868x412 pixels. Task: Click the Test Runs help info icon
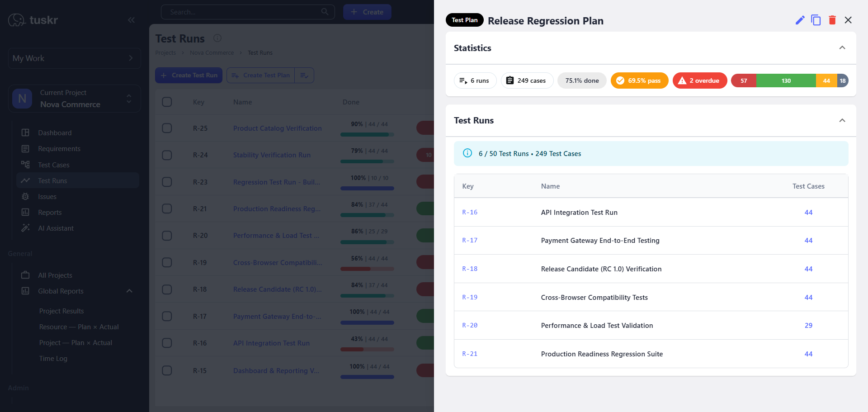point(217,38)
